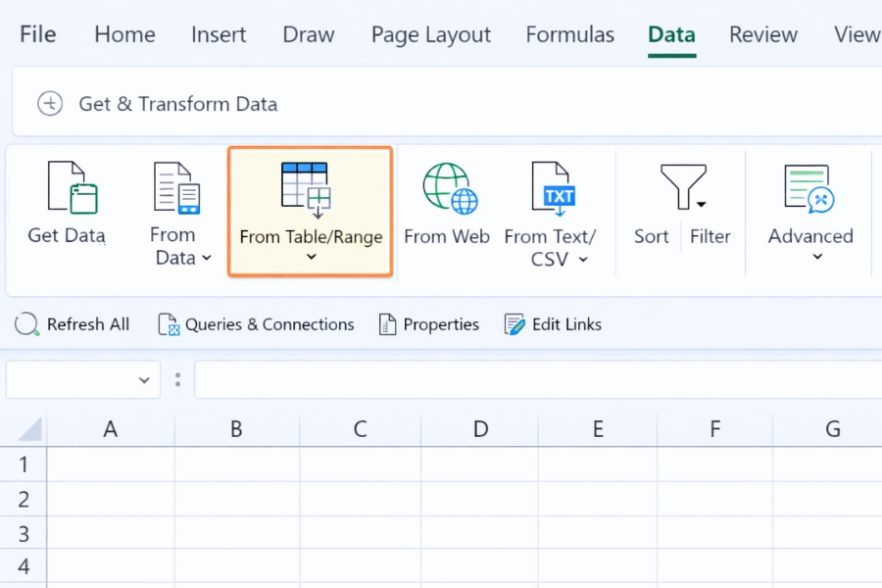Image resolution: width=882 pixels, height=588 pixels.
Task: Click the Refresh All icon
Action: pyautogui.click(x=25, y=323)
